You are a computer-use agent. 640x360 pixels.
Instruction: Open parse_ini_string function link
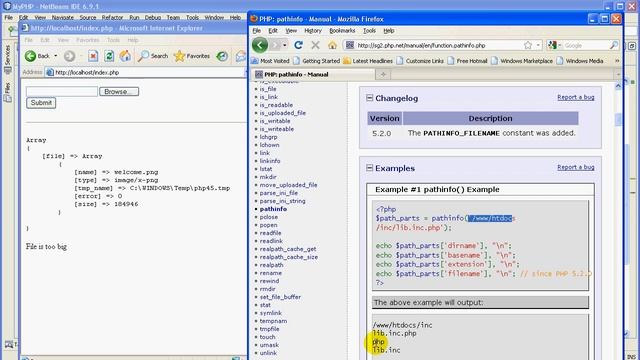(x=282, y=201)
